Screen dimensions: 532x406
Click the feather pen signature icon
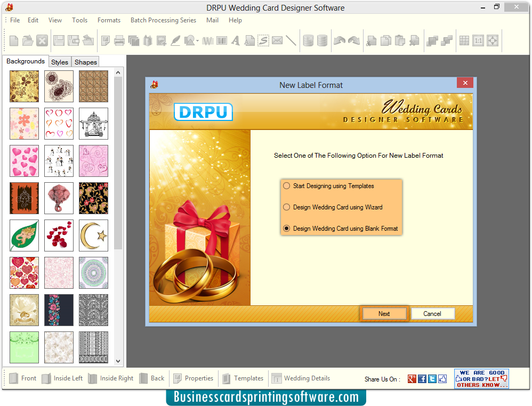[175, 41]
